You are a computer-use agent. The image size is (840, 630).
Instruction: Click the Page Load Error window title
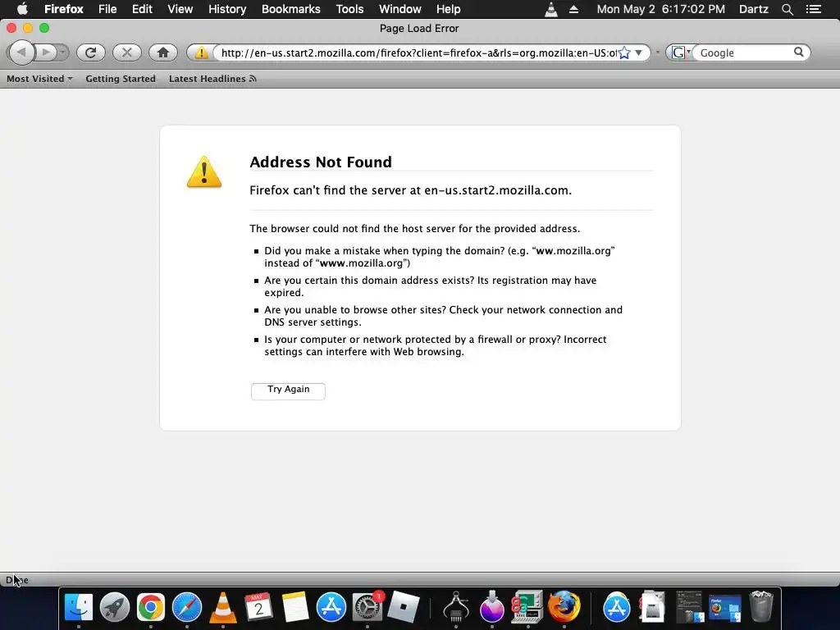tap(419, 29)
